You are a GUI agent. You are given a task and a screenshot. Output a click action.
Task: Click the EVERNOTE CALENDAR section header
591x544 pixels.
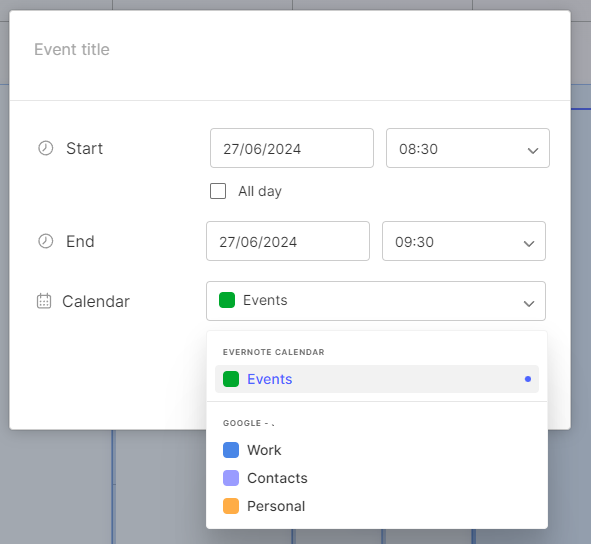[274, 352]
